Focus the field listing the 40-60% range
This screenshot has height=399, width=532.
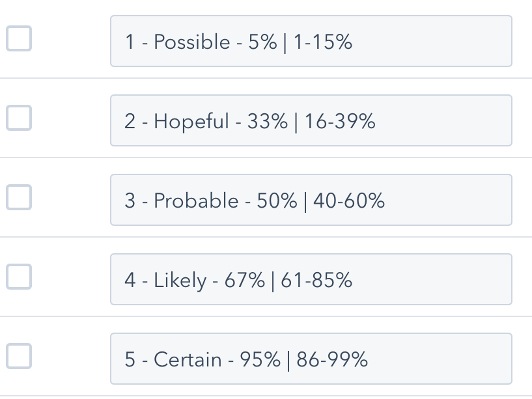tap(311, 200)
